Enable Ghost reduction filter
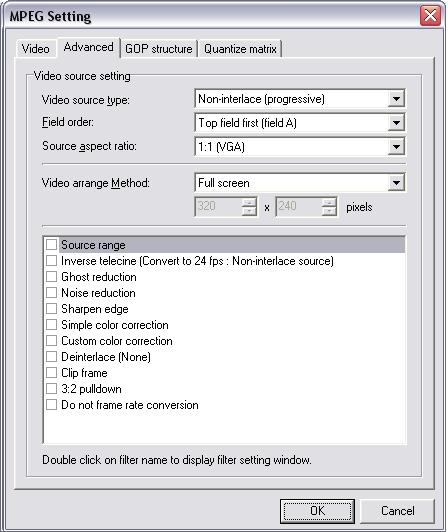The image size is (448, 532). point(52,277)
